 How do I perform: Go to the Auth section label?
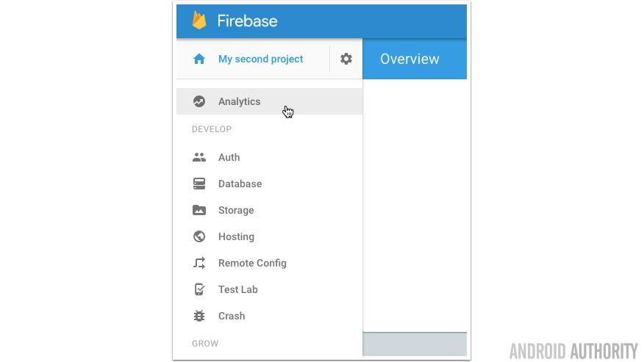click(229, 157)
